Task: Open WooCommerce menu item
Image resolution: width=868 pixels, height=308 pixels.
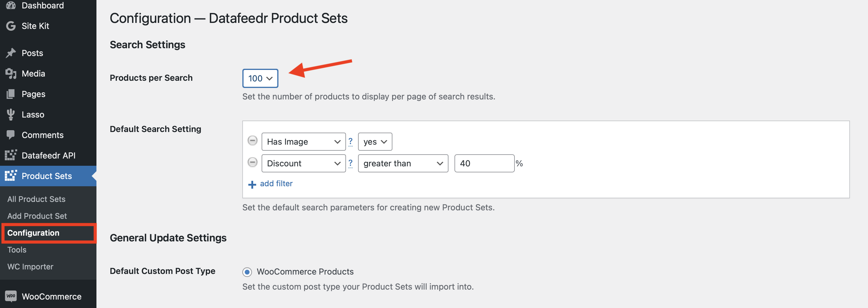Action: pyautogui.click(x=48, y=296)
